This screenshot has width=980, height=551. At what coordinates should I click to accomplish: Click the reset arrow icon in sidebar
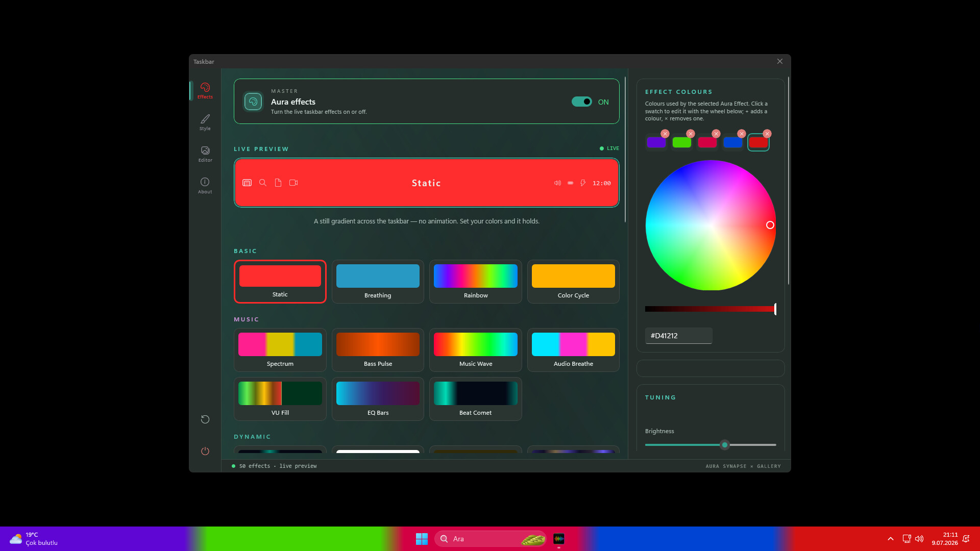[x=205, y=419]
